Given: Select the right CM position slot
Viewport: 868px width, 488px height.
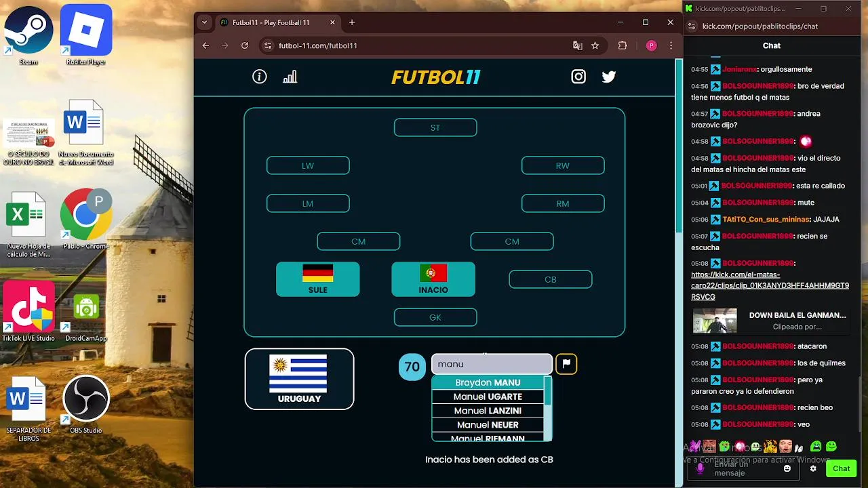Looking at the screenshot, I should 512,241.
